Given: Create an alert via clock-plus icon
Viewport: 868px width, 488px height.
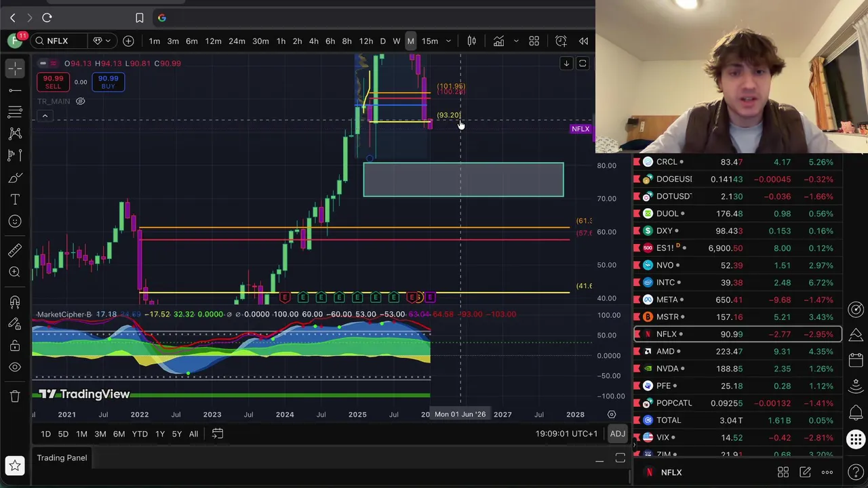Looking at the screenshot, I should pos(561,41).
